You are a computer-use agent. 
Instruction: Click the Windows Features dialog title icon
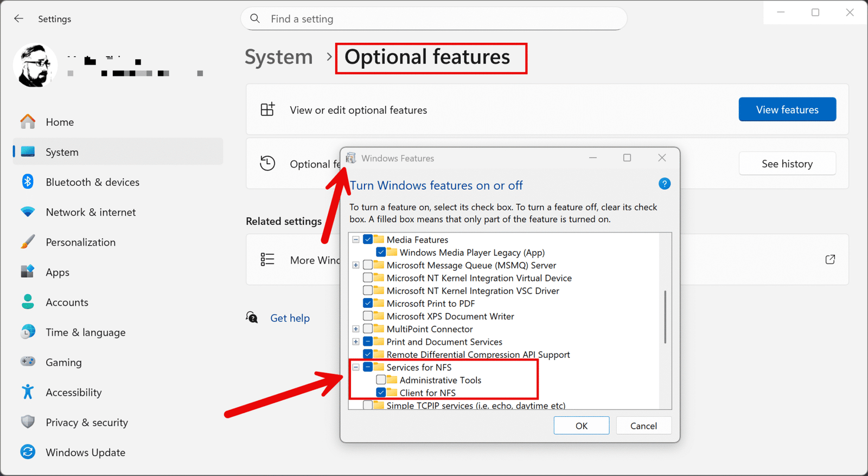click(x=351, y=158)
